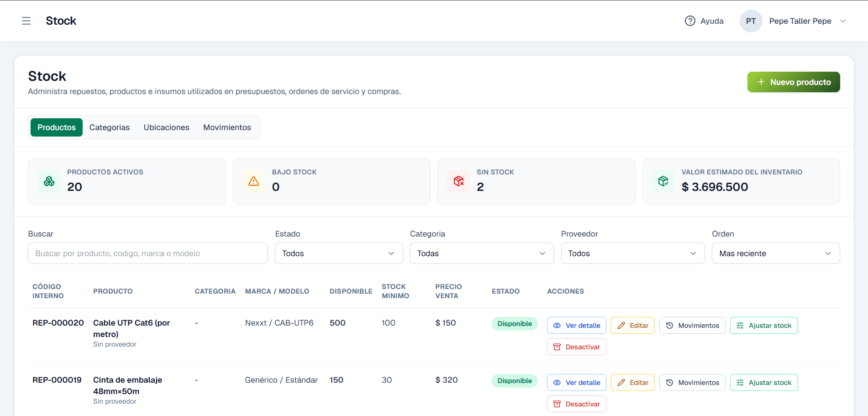Open the Categoria filter dropdown
Image resolution: width=868 pixels, height=416 pixels.
pyautogui.click(x=482, y=253)
